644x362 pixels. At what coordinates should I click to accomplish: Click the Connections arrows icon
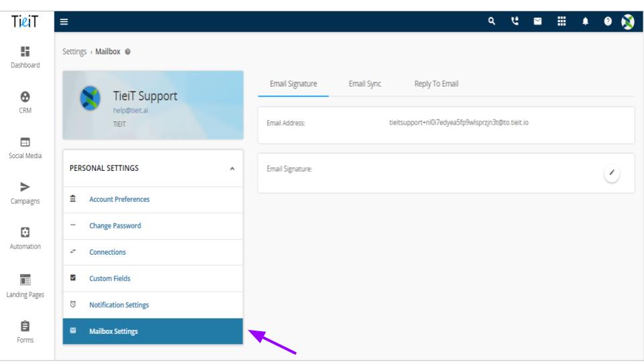(72, 251)
